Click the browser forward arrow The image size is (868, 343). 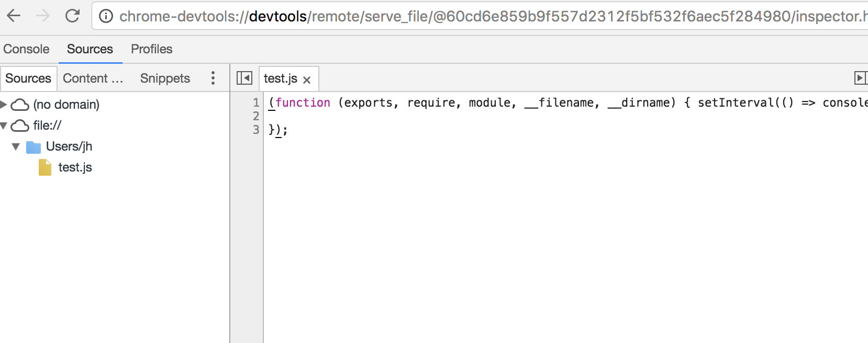[x=43, y=16]
